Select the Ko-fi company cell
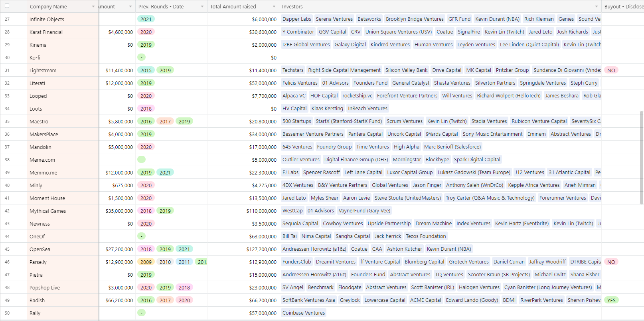 point(63,57)
